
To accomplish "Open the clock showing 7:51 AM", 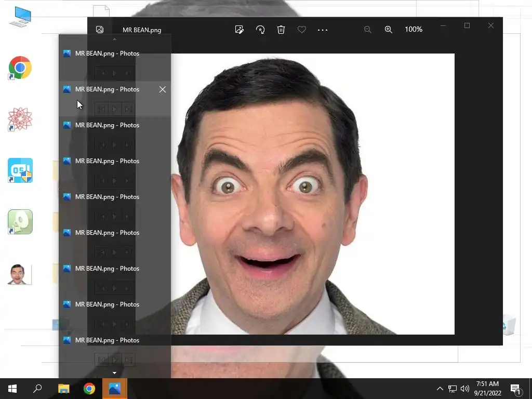I will [487, 389].
